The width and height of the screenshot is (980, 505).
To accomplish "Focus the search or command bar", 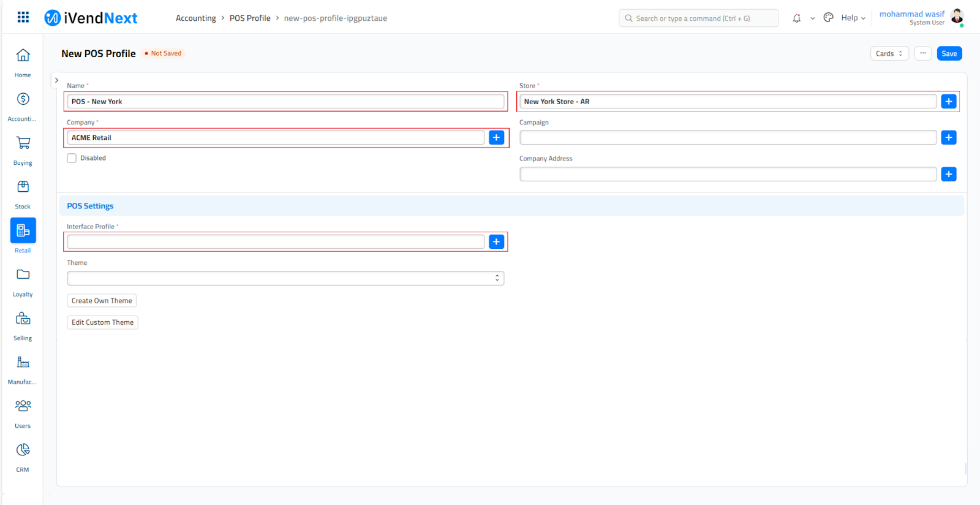I will (x=698, y=18).
